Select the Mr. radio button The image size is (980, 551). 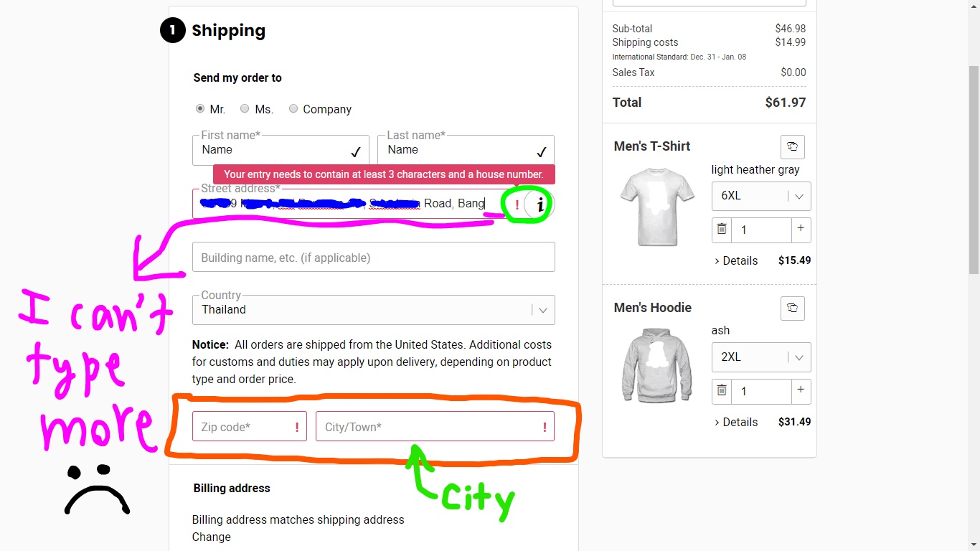(200, 109)
